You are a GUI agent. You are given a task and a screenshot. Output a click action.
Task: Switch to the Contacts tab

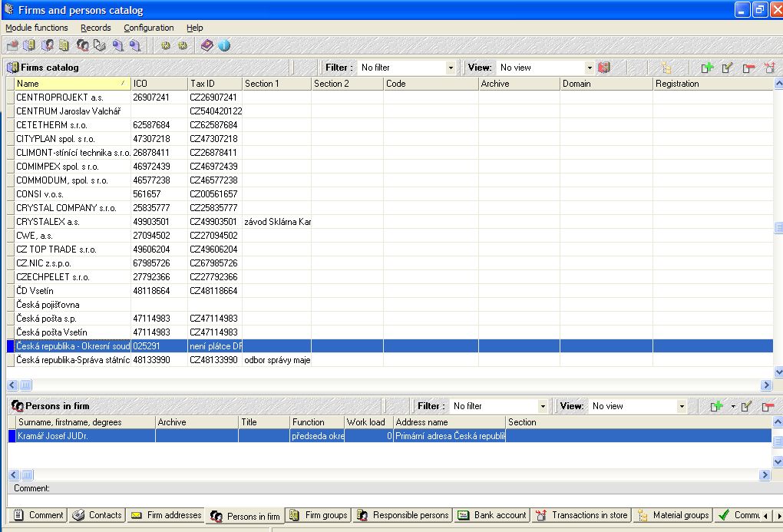click(97, 515)
